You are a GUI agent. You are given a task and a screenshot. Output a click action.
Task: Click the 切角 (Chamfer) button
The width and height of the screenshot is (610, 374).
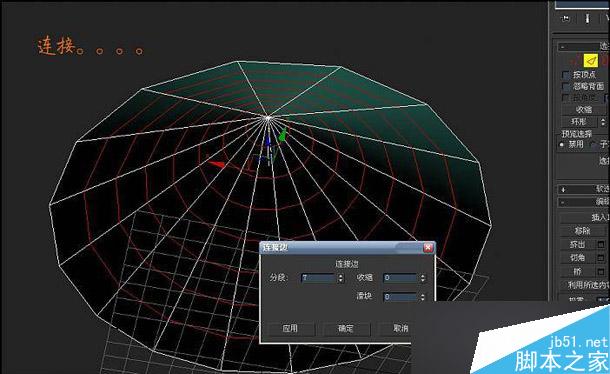[577, 258]
